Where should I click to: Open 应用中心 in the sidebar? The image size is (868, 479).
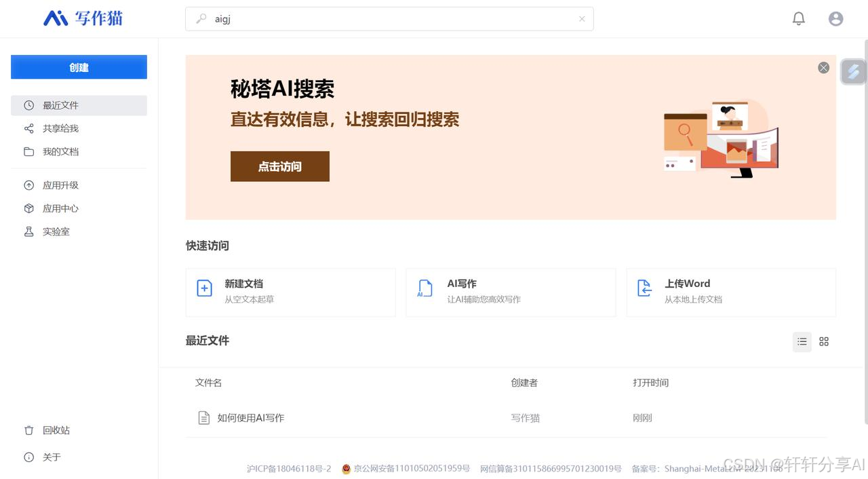(79, 208)
